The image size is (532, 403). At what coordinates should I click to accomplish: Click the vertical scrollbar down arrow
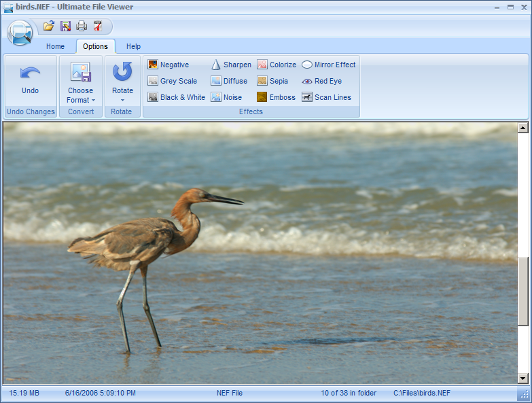coord(523,378)
